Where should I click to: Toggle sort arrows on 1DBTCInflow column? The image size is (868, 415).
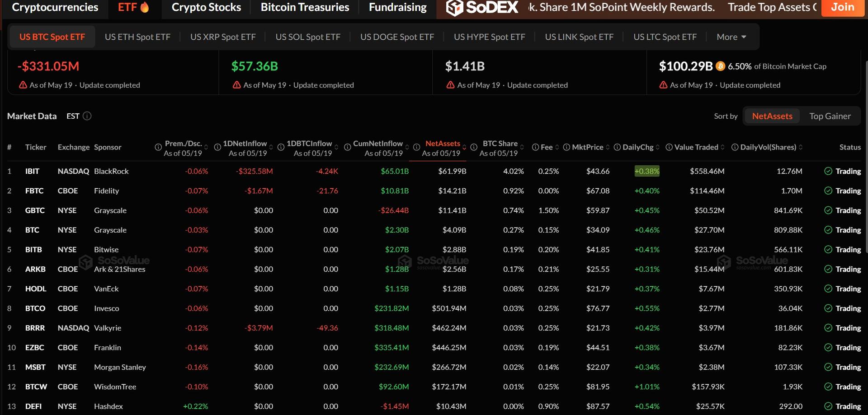click(336, 147)
